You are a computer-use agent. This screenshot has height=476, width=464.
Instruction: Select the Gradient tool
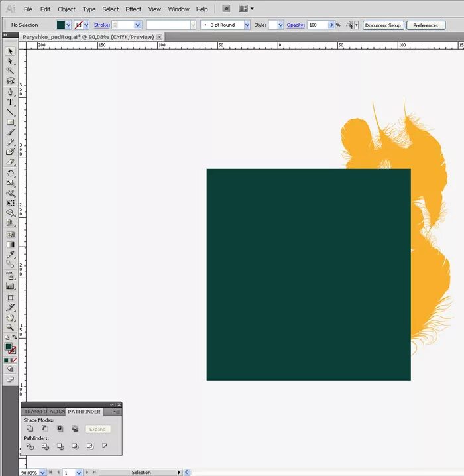[x=10, y=245]
